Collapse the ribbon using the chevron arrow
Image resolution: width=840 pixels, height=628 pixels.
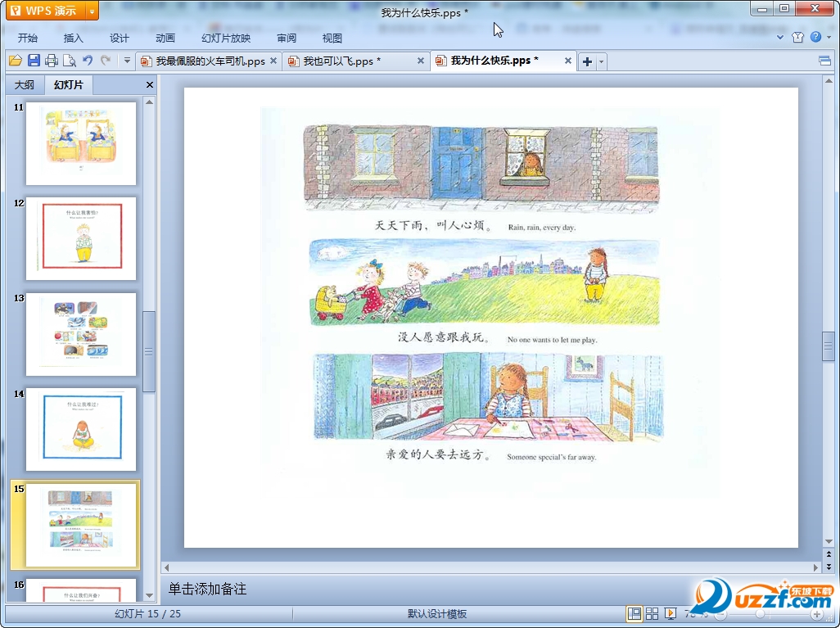click(780, 38)
